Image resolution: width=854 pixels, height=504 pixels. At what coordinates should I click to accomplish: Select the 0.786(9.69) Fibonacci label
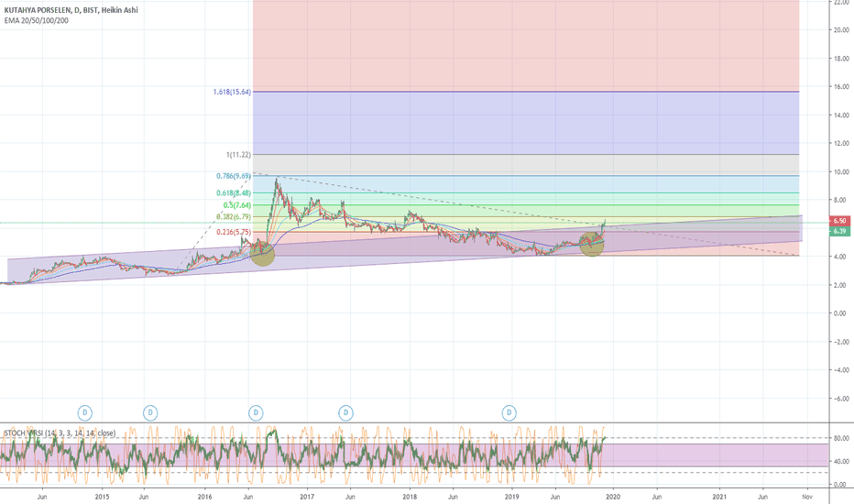point(234,176)
